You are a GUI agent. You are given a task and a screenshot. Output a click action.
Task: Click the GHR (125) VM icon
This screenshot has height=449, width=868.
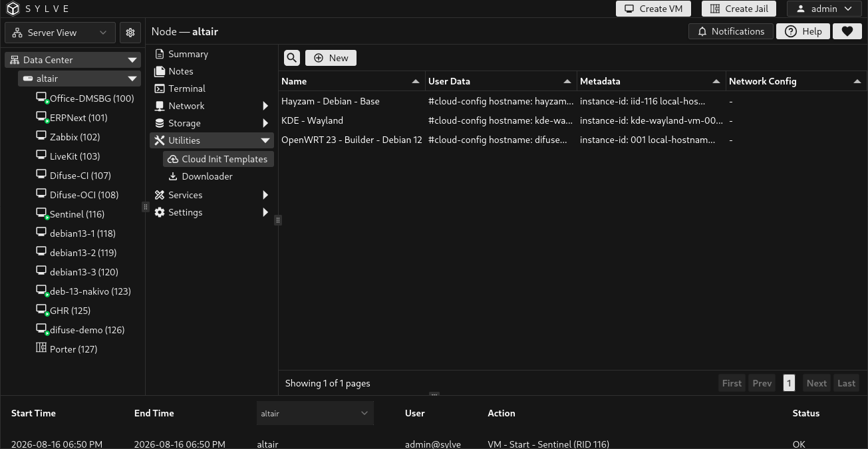(41, 310)
